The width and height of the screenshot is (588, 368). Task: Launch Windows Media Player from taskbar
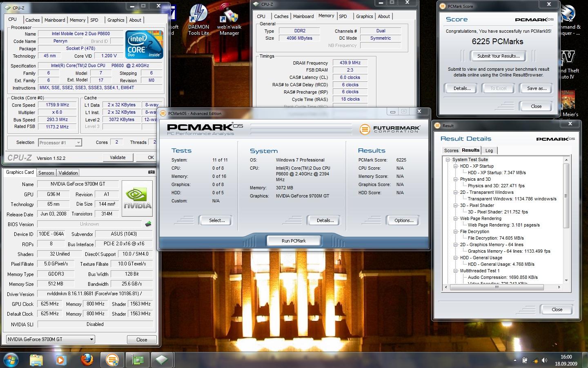[x=61, y=360]
